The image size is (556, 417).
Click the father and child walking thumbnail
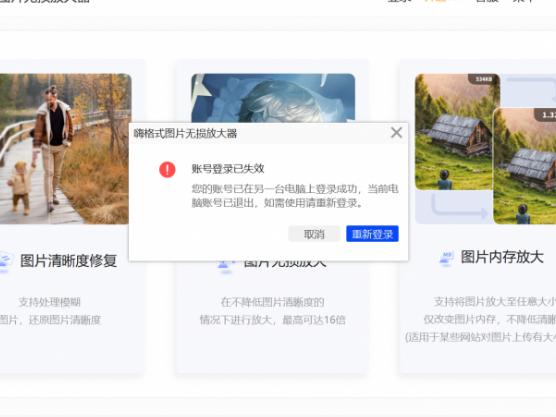point(66,149)
